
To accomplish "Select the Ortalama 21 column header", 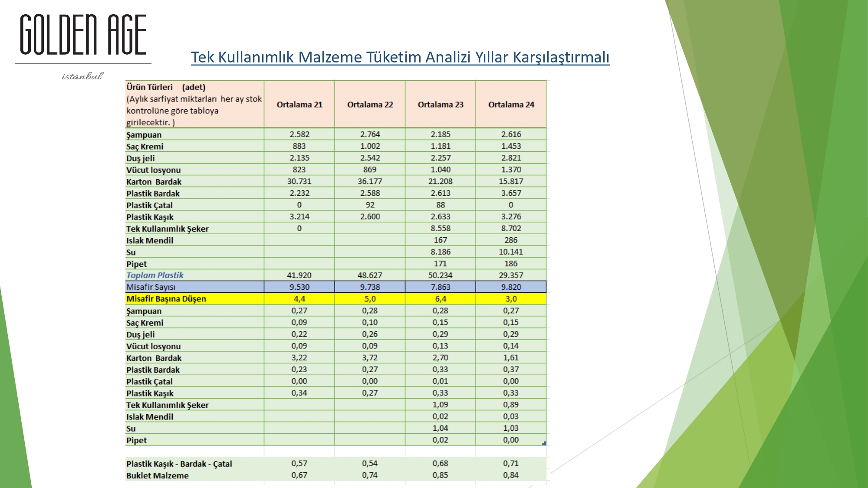I will (x=299, y=105).
